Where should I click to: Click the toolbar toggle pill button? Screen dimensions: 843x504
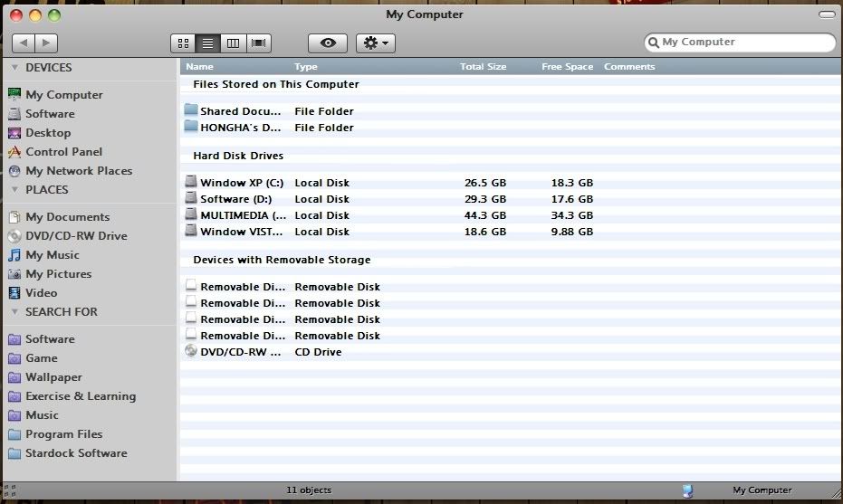pyautogui.click(x=827, y=14)
